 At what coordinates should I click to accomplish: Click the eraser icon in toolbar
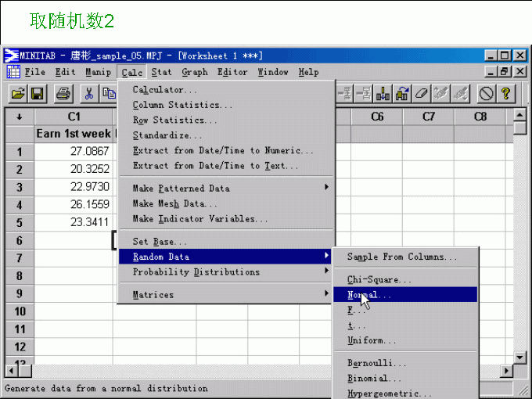(x=422, y=94)
